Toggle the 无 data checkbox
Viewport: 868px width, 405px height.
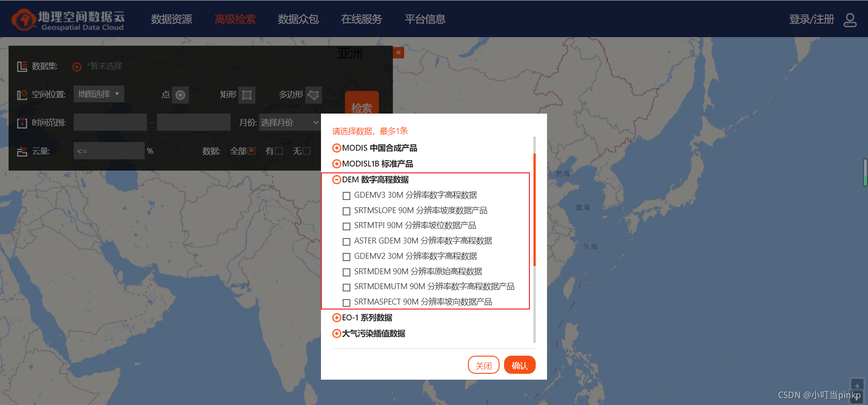click(307, 151)
